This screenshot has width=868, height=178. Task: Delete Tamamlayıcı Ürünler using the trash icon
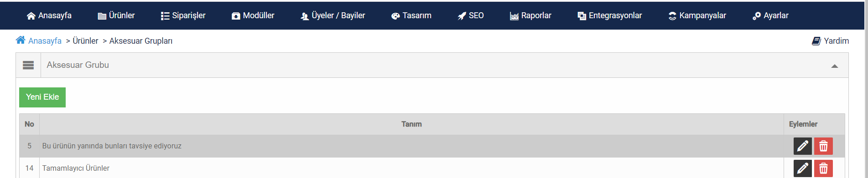click(823, 168)
